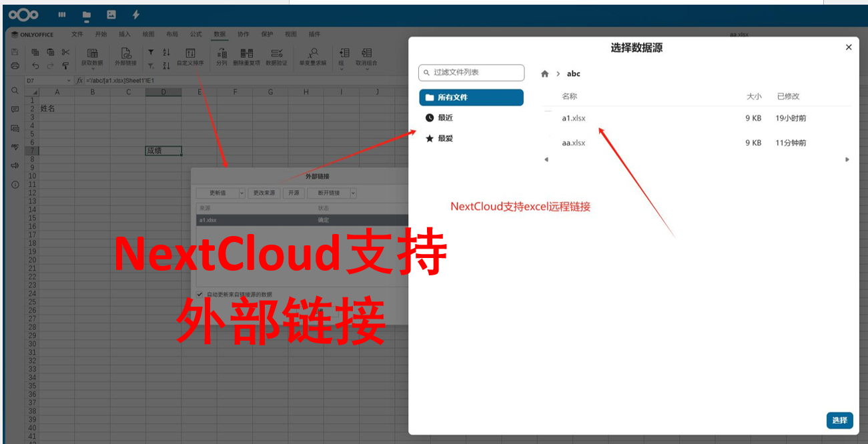Click the print icon in ONLYOFFICE toolbar
This screenshot has width=868, height=444.
(15, 65)
